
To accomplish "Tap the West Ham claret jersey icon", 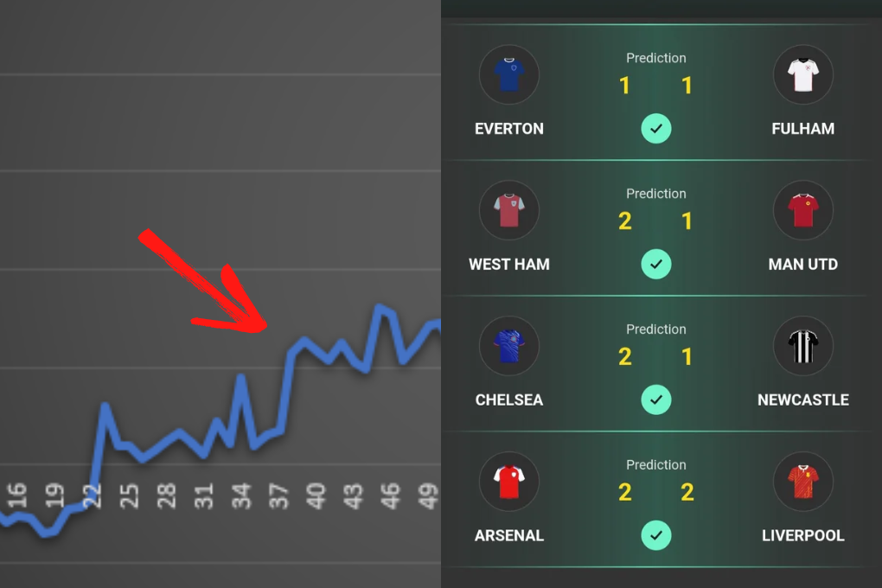I will pos(508,211).
